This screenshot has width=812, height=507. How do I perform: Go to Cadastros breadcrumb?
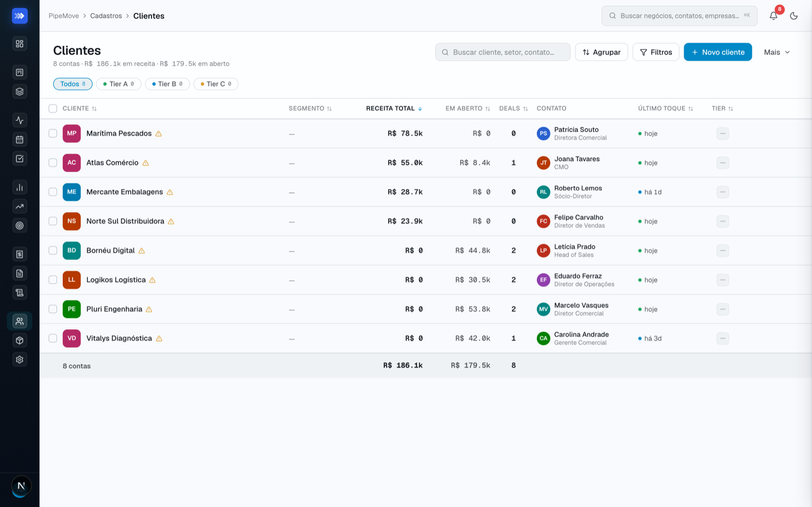click(106, 16)
